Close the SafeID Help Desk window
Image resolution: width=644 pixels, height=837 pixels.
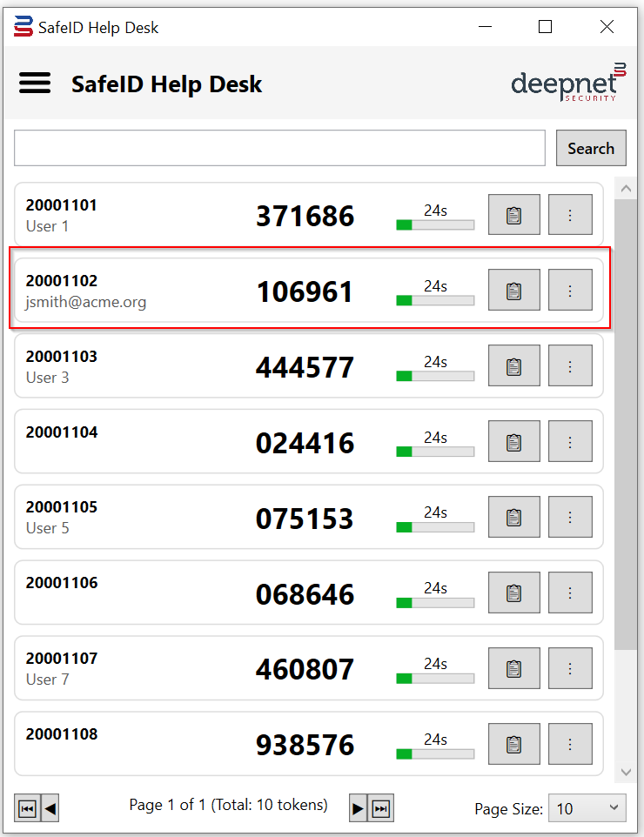(x=607, y=26)
